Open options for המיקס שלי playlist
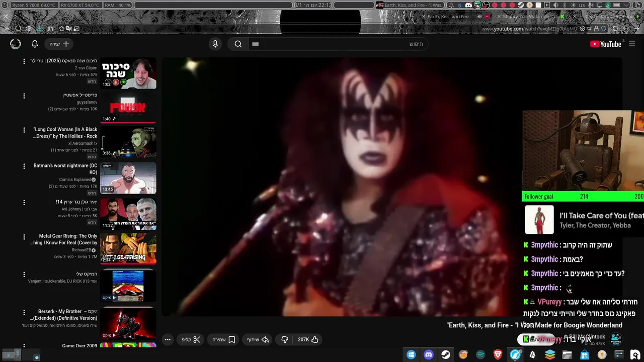The width and height of the screenshot is (644, 362). [24, 275]
